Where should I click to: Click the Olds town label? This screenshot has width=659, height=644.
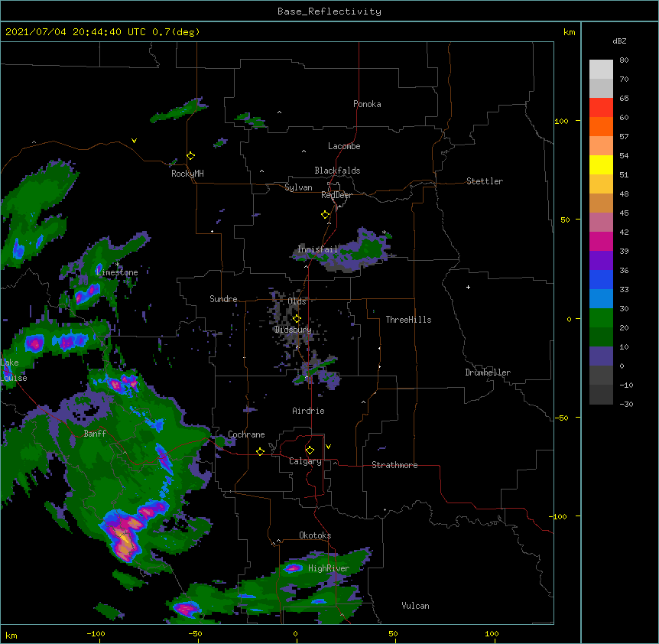(x=297, y=301)
